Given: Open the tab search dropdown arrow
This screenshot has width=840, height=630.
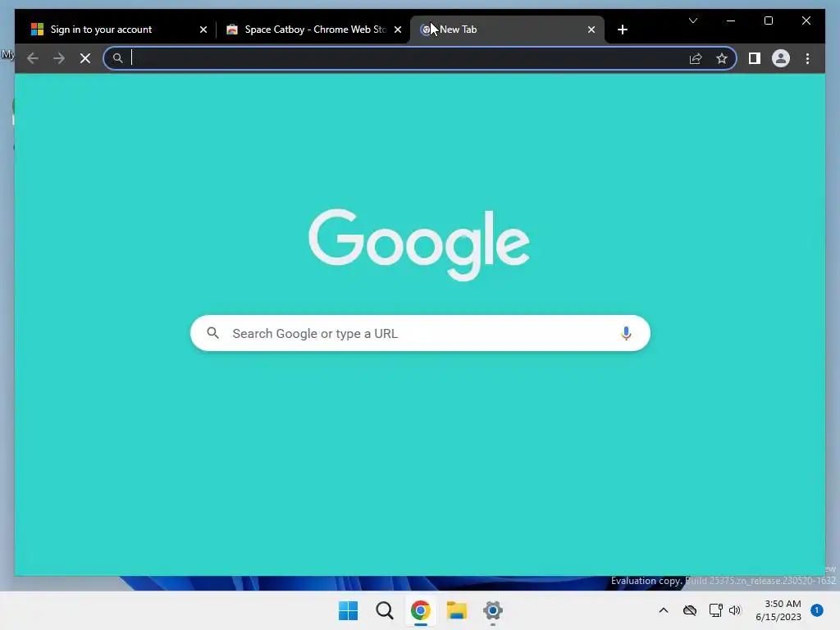Looking at the screenshot, I should tap(692, 21).
